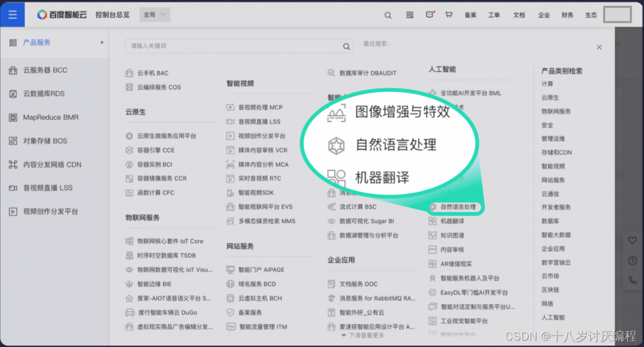Open the 云服务器 BCC sidebar entry
The height and width of the screenshot is (347, 644).
pos(44,70)
